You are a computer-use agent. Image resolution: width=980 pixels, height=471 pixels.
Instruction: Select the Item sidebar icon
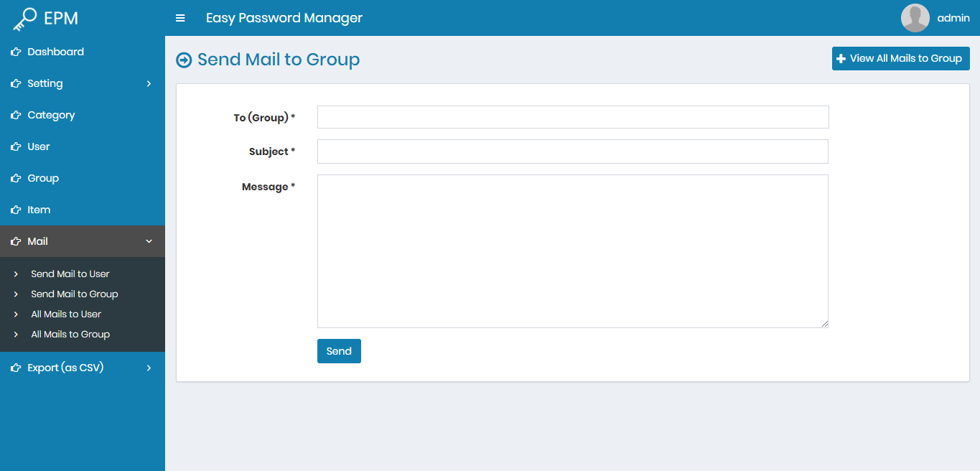[14, 210]
